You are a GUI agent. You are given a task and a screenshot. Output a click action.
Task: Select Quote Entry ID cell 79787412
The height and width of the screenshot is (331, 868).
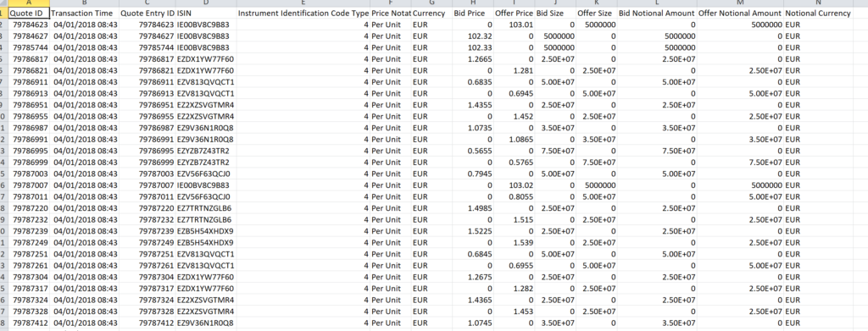click(147, 323)
